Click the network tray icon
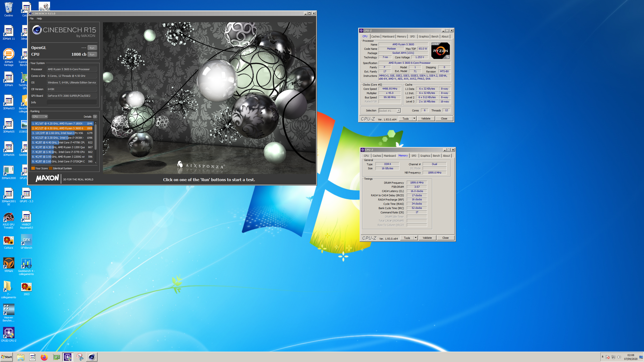 tap(613, 357)
